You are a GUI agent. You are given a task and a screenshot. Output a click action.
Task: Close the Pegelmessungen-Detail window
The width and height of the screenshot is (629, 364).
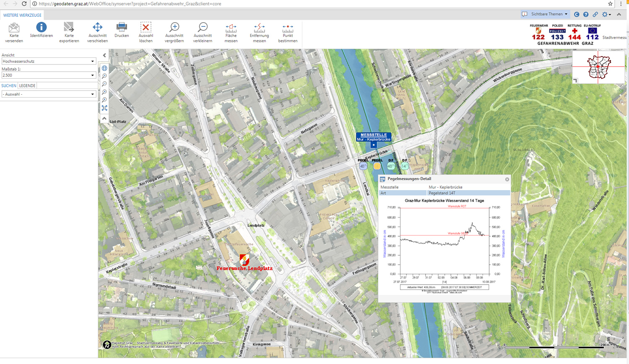(x=507, y=179)
